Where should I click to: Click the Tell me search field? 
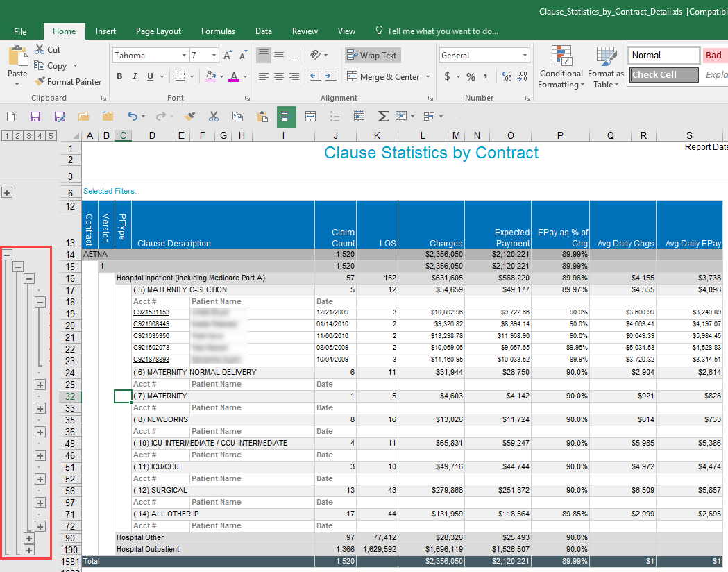pos(443,31)
